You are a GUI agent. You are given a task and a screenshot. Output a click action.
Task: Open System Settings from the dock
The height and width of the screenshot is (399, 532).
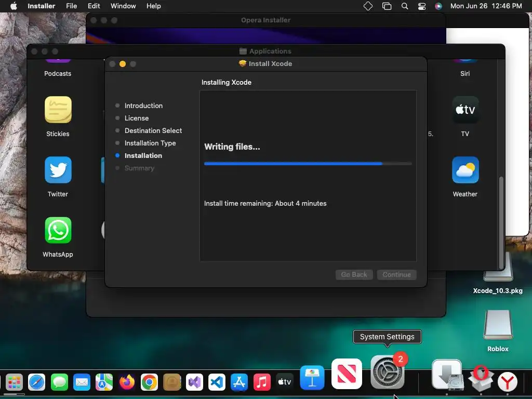(388, 372)
